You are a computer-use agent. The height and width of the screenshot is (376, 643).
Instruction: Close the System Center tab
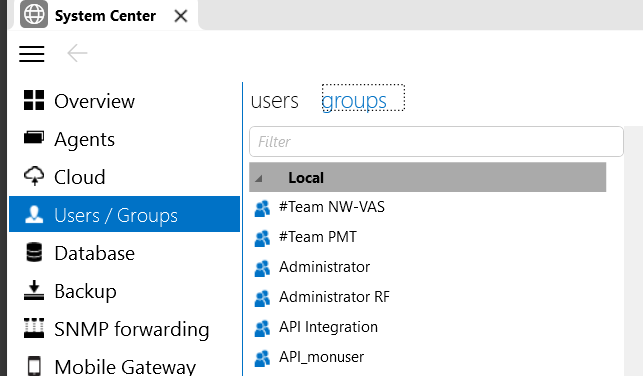(x=181, y=16)
